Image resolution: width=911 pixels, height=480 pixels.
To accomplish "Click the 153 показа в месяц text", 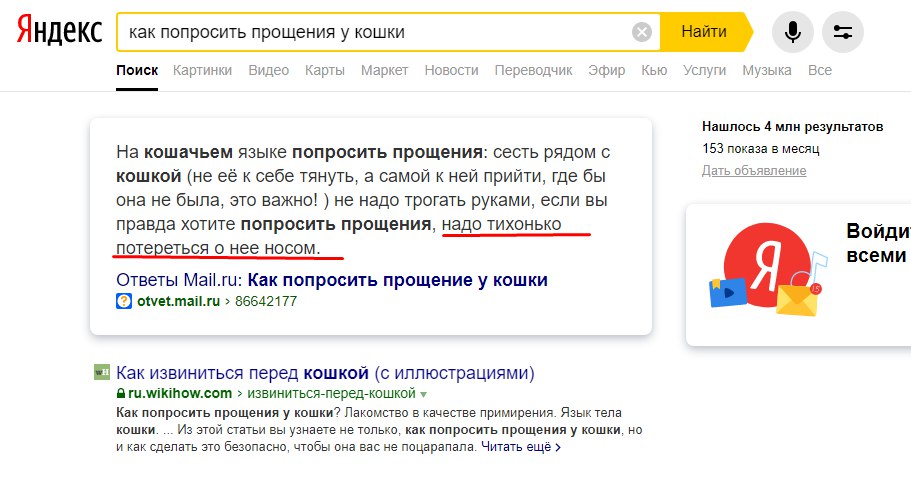I will [x=761, y=148].
